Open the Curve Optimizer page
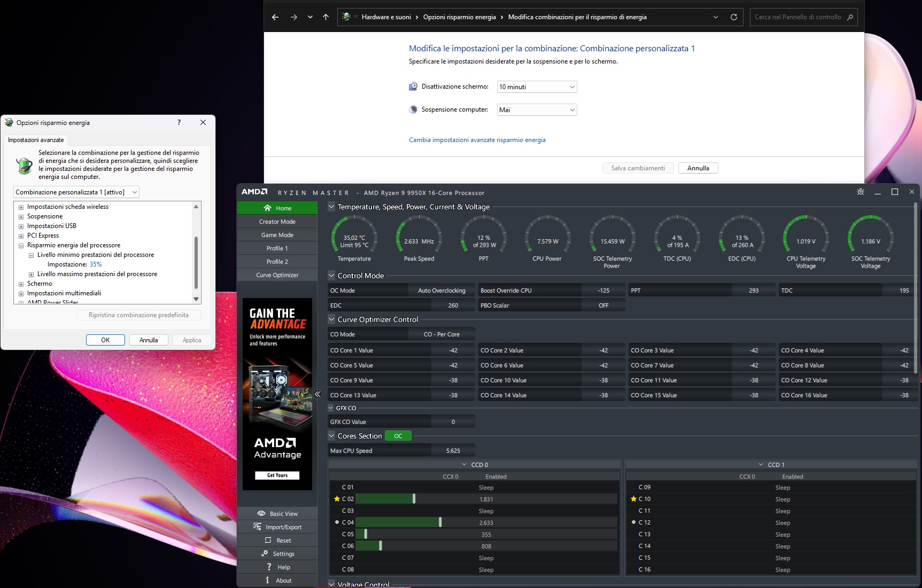The image size is (922, 588). (277, 275)
